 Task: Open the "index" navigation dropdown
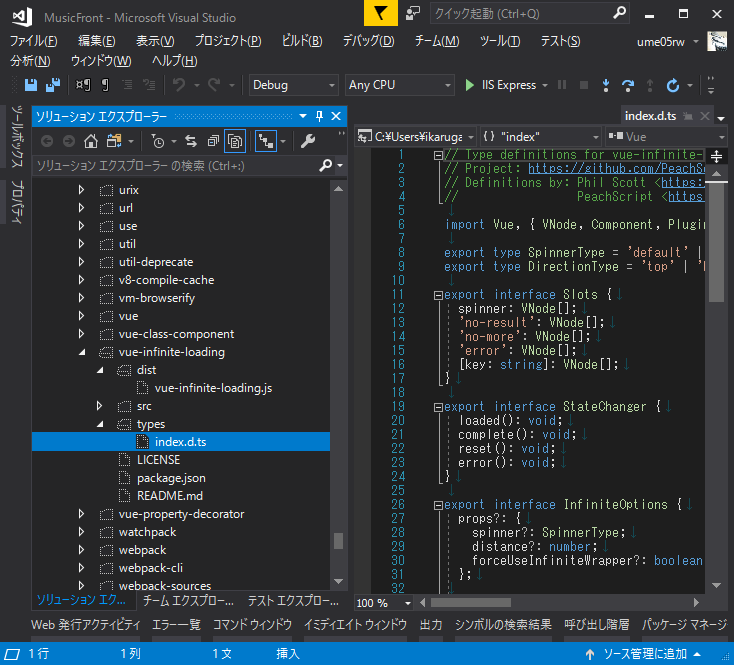point(541,137)
